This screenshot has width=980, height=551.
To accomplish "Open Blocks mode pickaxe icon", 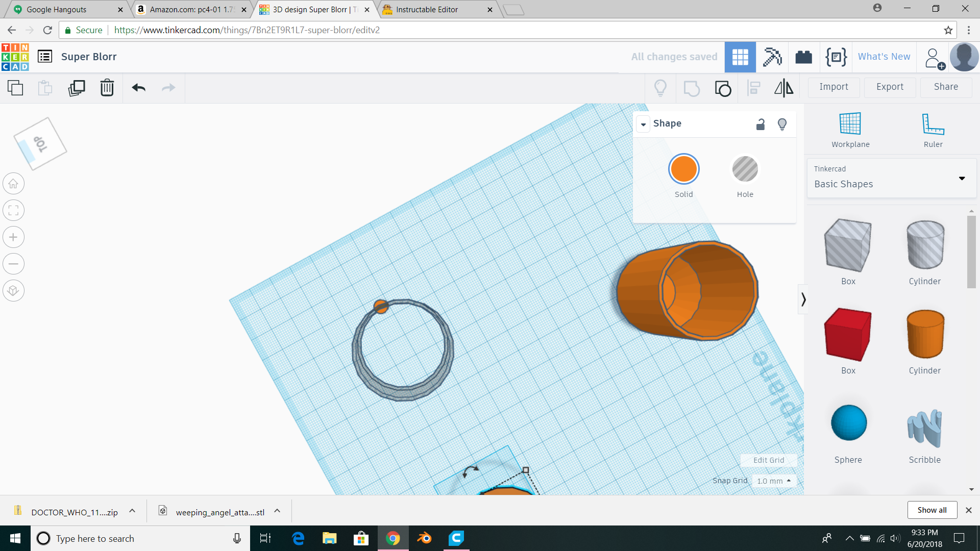I will pyautogui.click(x=772, y=57).
